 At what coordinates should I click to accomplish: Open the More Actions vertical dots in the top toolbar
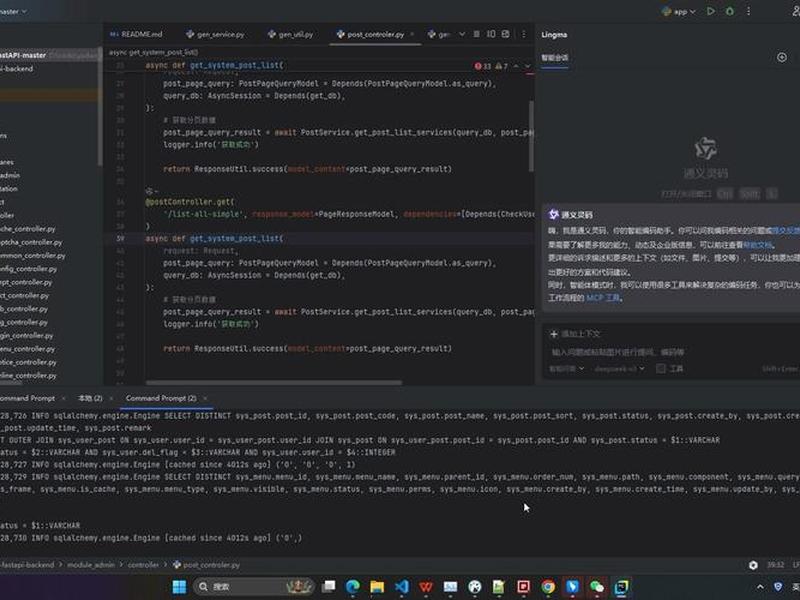click(748, 11)
